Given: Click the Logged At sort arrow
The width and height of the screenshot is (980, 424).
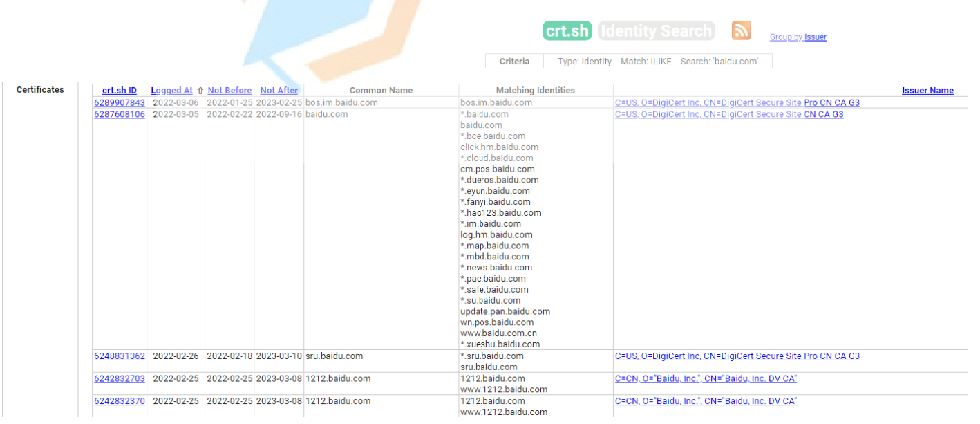Looking at the screenshot, I should coord(200,91).
